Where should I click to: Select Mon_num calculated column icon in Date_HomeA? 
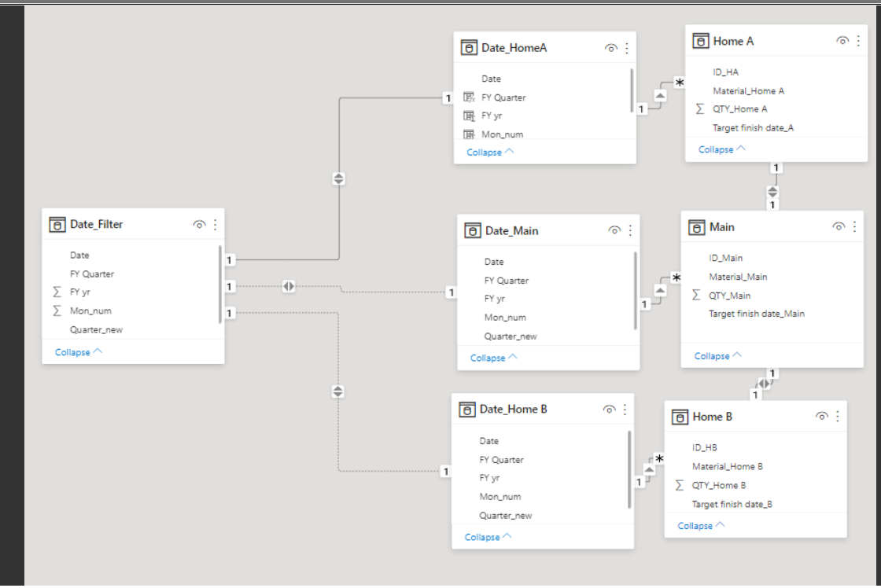tap(469, 134)
